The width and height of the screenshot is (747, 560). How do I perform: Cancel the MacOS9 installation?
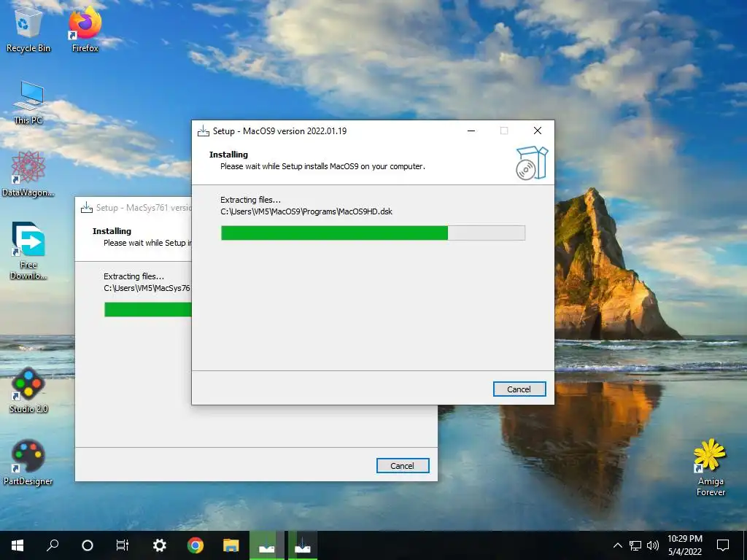(519, 389)
